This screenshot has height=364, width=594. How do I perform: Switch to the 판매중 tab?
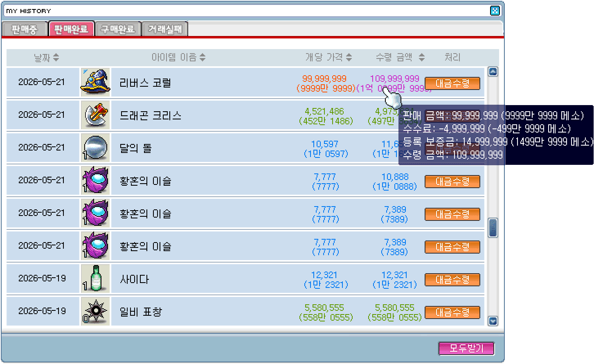pos(25,29)
